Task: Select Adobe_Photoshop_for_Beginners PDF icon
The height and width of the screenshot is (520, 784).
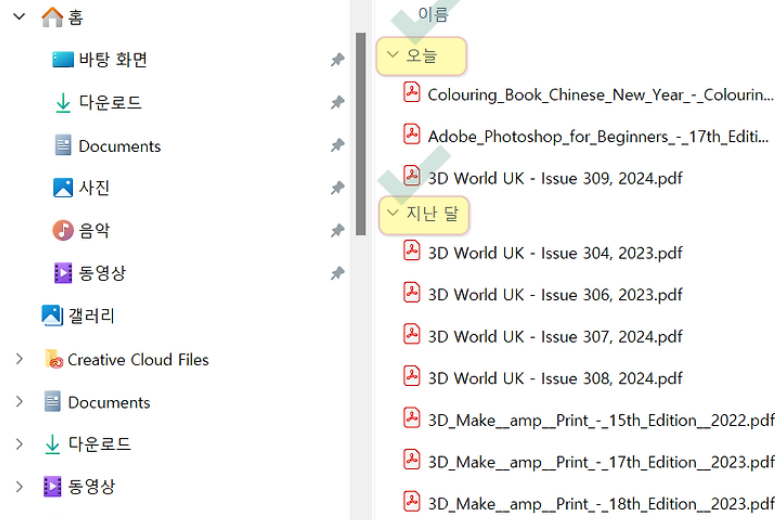Action: point(412,134)
